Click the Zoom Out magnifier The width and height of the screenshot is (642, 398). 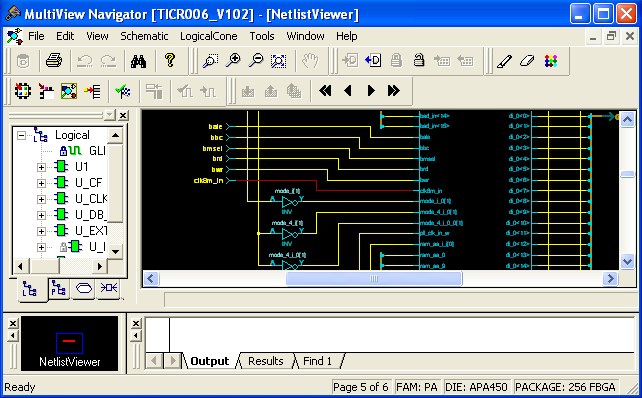[x=257, y=61]
